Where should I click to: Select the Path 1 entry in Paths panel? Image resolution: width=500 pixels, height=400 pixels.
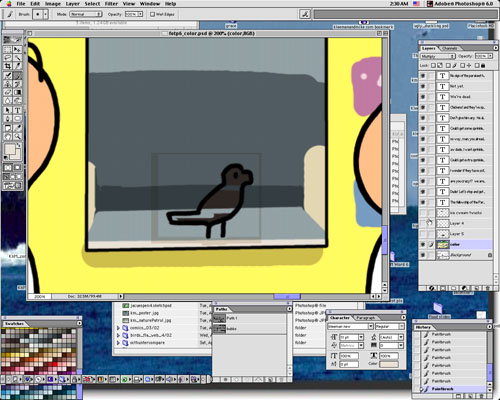250,318
